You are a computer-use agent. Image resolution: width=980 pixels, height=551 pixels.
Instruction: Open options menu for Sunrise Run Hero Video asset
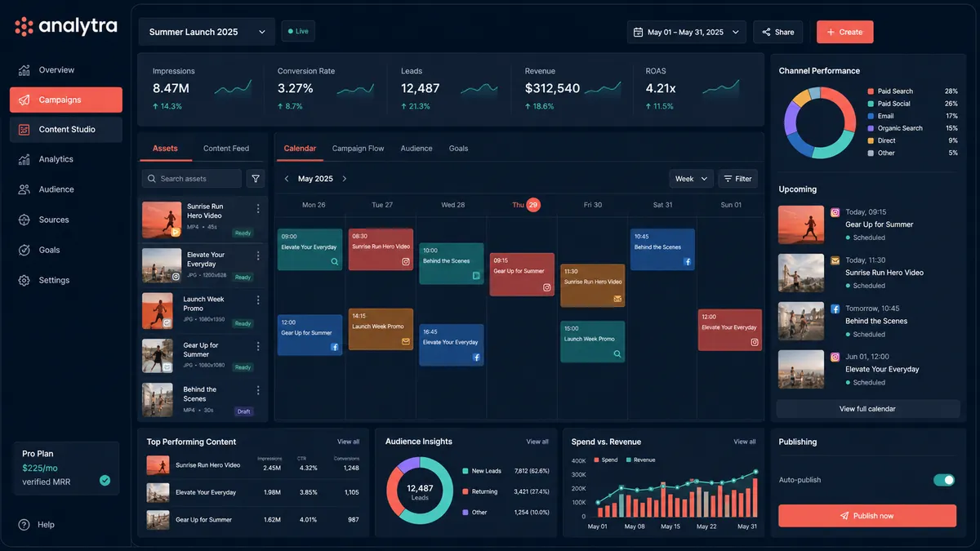coord(258,209)
